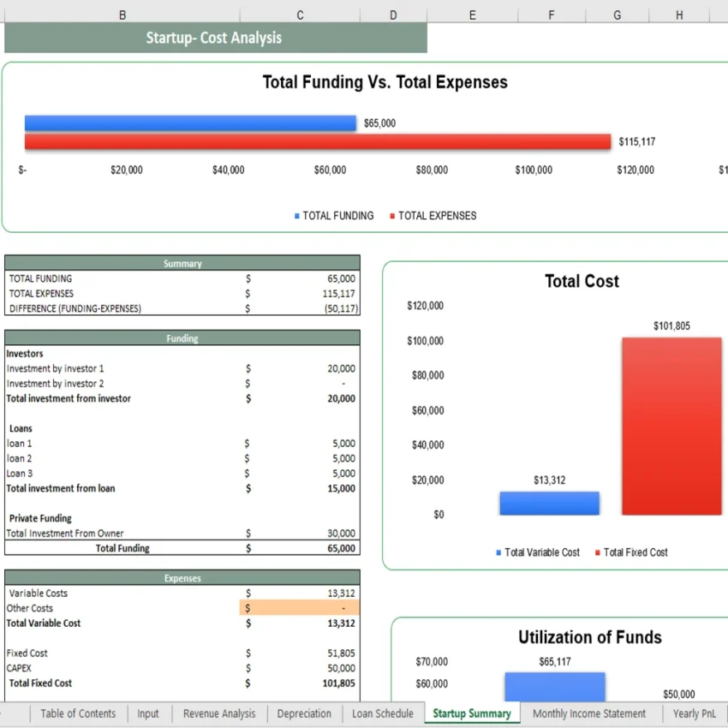This screenshot has height=728, width=728.
Task: Open the Revenue Analysis sheet
Action: [218, 713]
